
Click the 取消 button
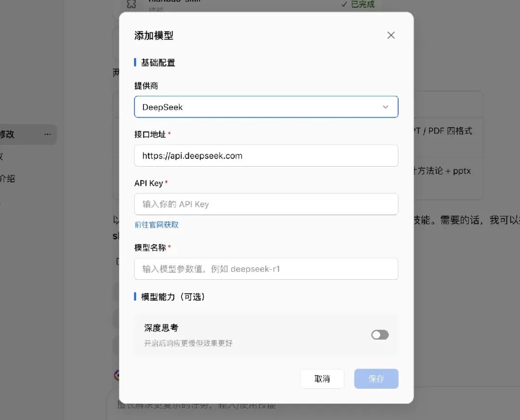pos(322,379)
